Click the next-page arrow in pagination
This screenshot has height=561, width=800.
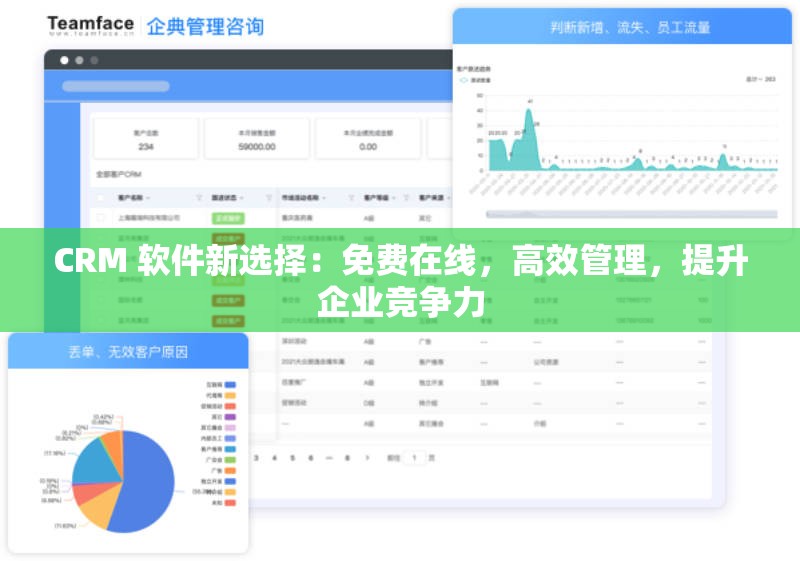click(367, 458)
